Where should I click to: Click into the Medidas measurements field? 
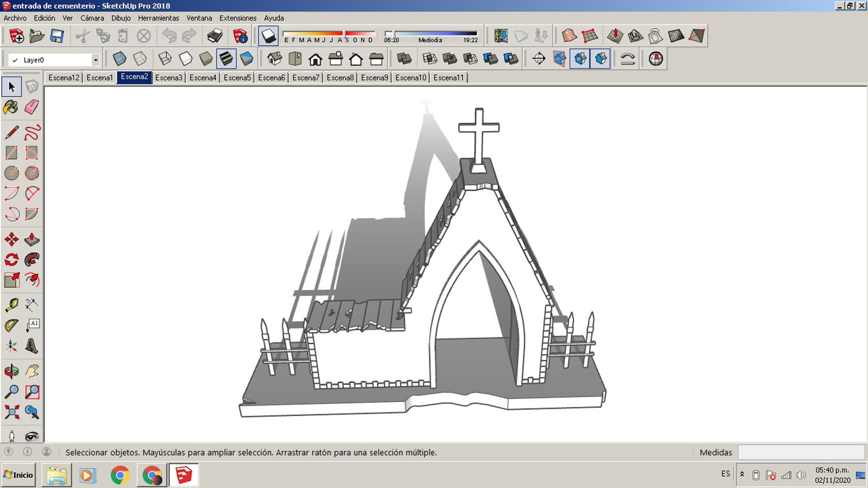point(801,452)
